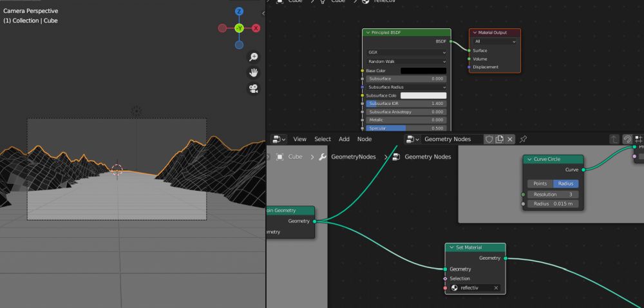Image resolution: width=644 pixels, height=308 pixels.
Task: Click the Join Geometry node header
Action: coord(290,210)
